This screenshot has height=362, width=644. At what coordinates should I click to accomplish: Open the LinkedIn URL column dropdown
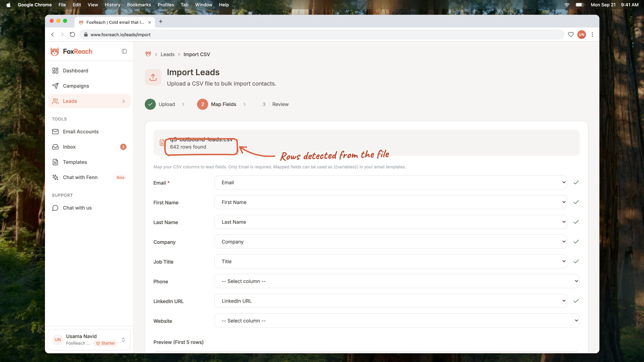390,301
